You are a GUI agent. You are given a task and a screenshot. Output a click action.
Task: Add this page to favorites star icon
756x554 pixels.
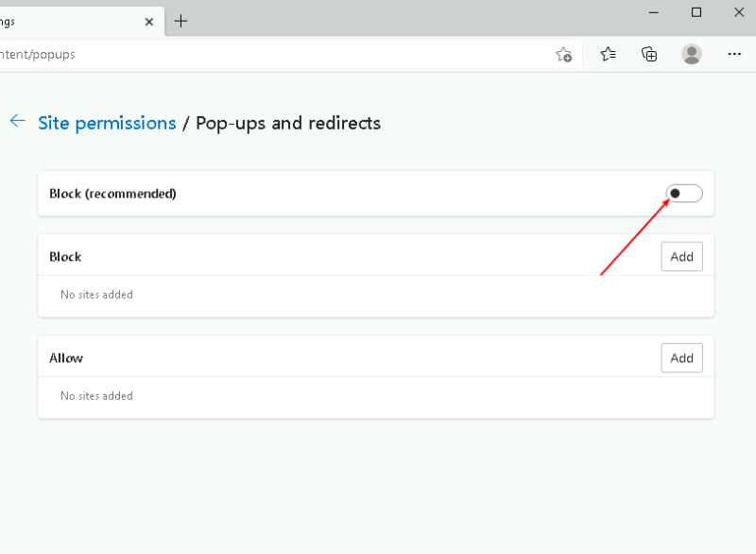(x=563, y=55)
